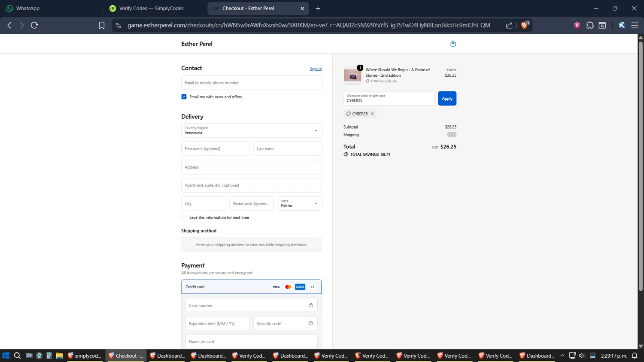Image resolution: width=644 pixels, height=362 pixels.
Task: Click the lock icon in Card number field
Action: click(x=311, y=305)
